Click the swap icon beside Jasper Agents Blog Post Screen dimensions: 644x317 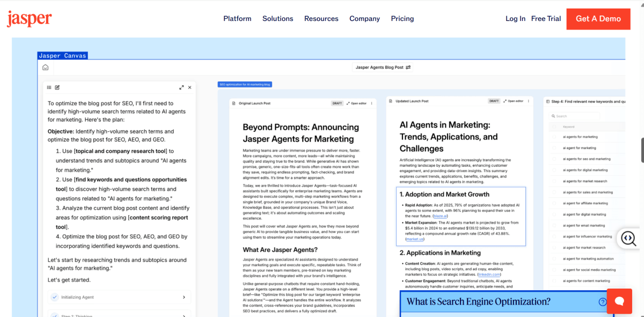[x=408, y=68]
